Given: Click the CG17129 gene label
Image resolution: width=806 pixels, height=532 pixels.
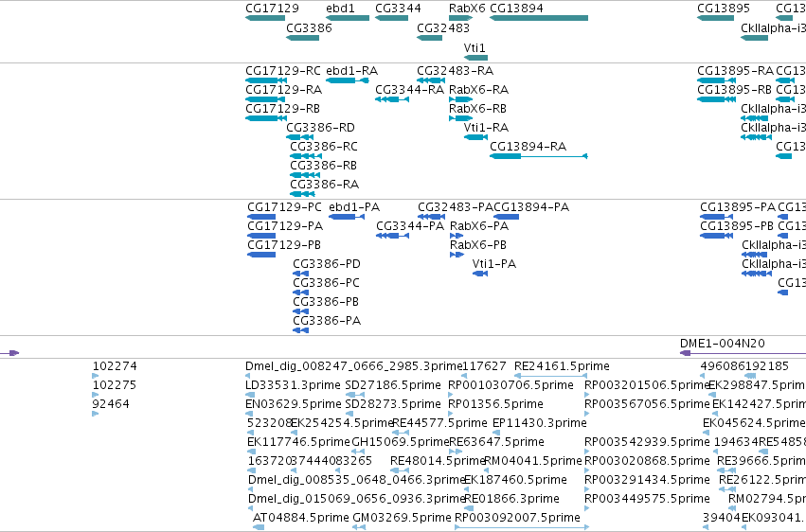Looking at the screenshot, I should click(272, 9).
